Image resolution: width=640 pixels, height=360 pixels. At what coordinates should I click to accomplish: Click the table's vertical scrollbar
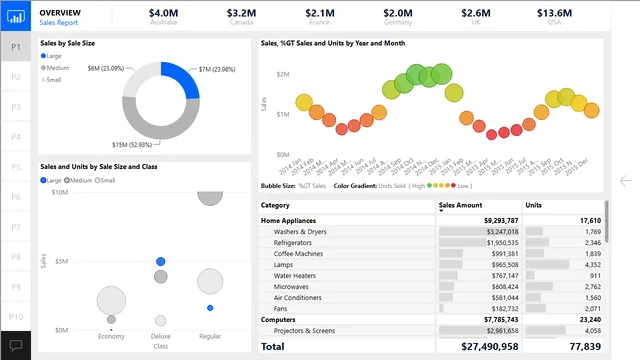click(607, 221)
